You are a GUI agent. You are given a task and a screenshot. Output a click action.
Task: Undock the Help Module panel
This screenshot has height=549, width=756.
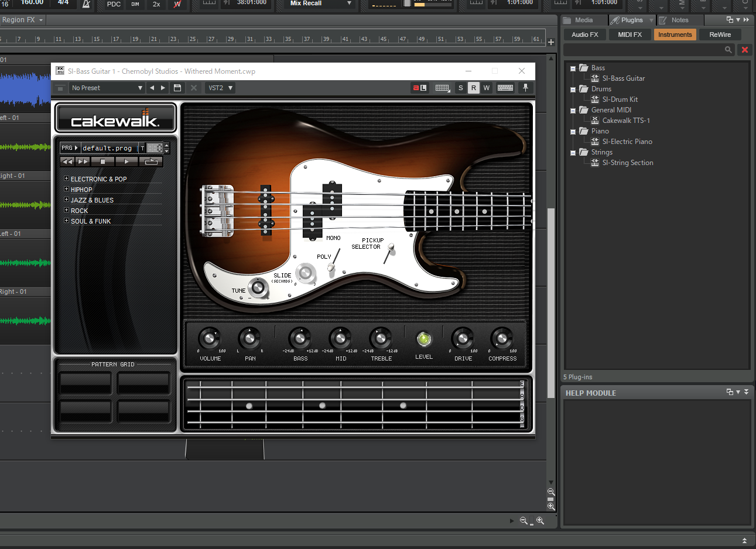click(730, 392)
